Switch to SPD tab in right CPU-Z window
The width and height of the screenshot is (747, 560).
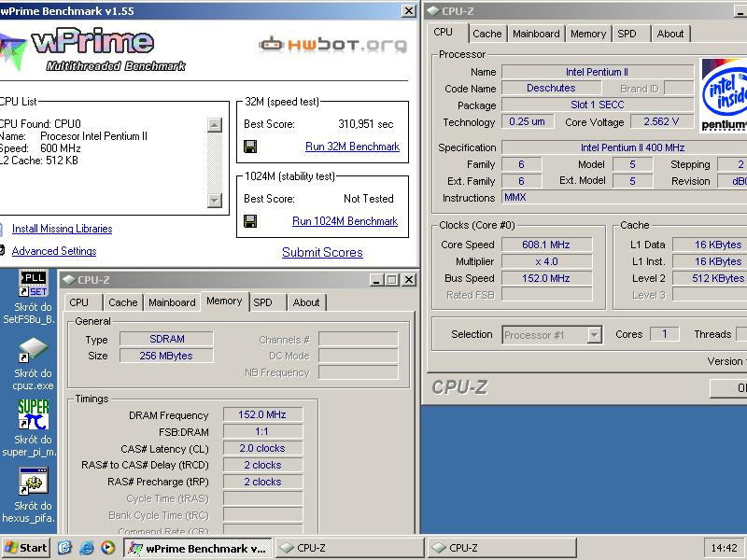[x=627, y=34]
